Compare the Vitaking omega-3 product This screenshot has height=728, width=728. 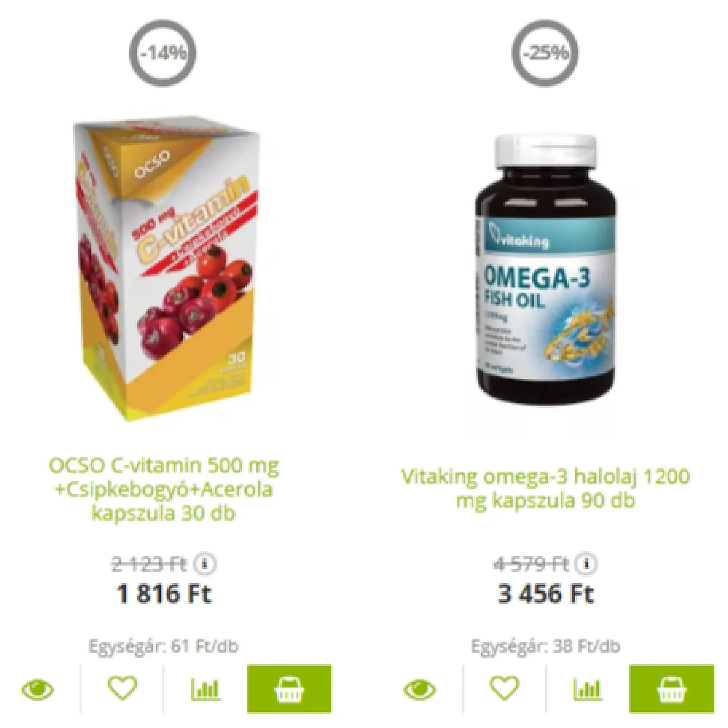tap(587, 689)
